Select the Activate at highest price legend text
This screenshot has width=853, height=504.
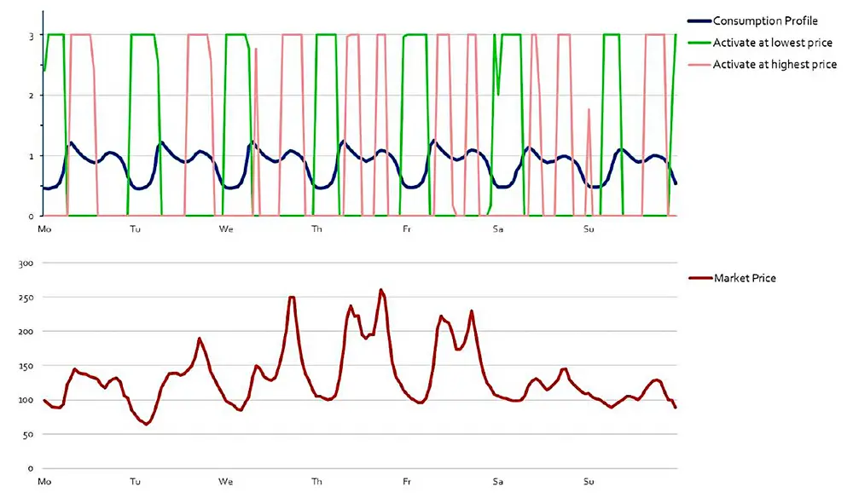[775, 64]
